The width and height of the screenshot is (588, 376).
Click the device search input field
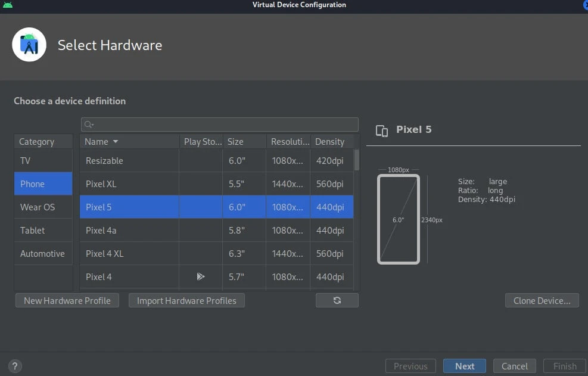219,124
